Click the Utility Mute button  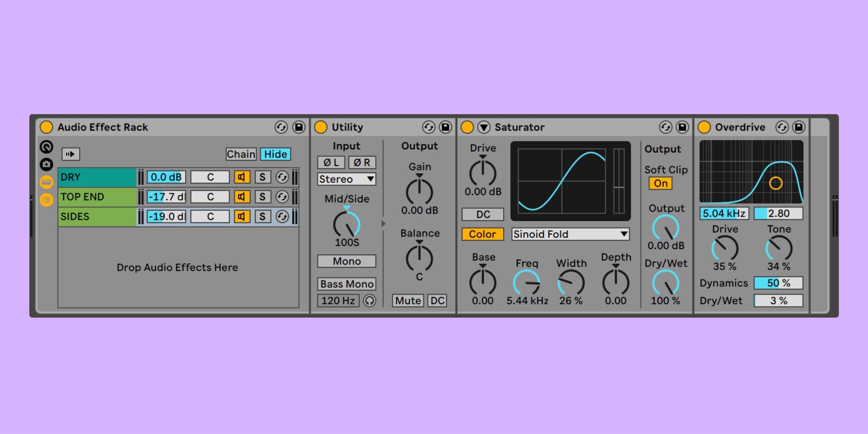click(x=408, y=300)
